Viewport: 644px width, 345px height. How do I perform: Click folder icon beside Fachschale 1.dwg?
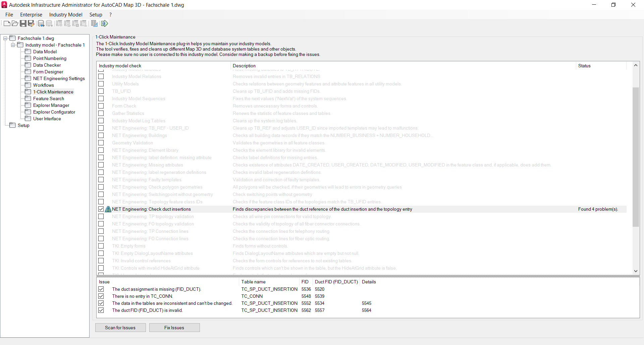(x=13, y=38)
